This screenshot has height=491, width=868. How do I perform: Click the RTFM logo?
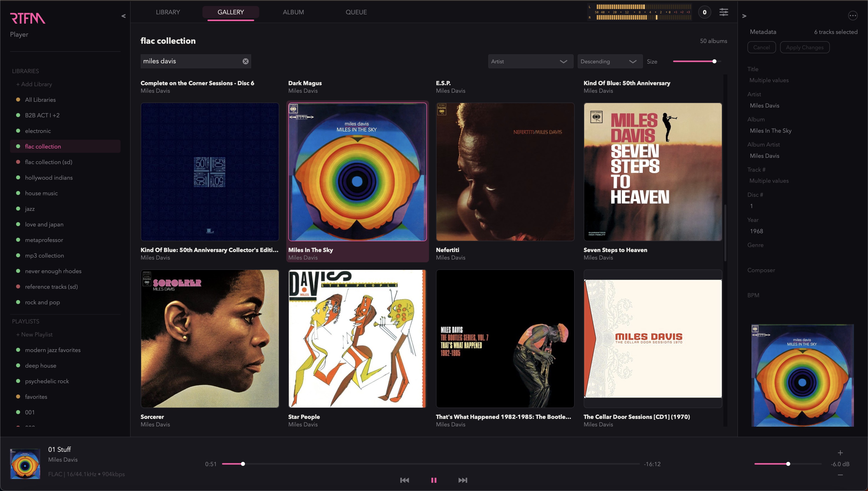coord(28,18)
